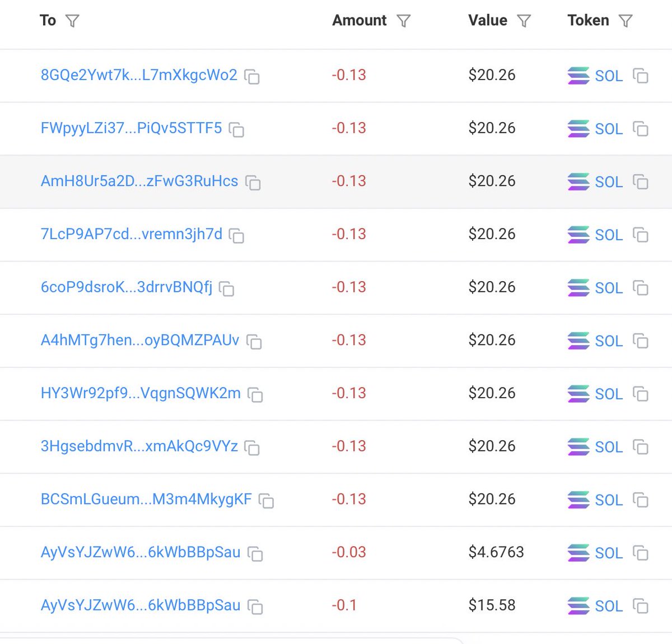Image resolution: width=672 pixels, height=644 pixels.
Task: Click the Value column header label
Action: [x=488, y=21]
